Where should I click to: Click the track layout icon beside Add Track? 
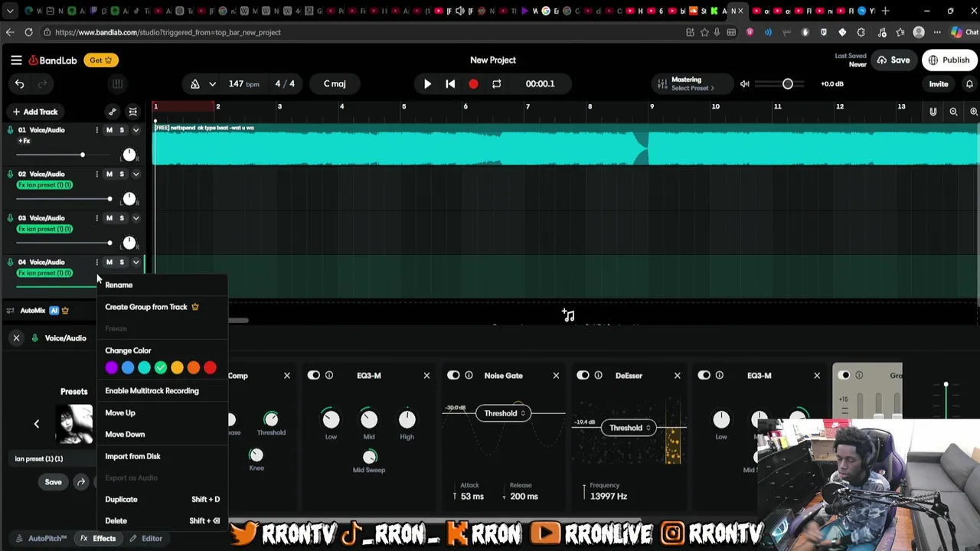tap(132, 112)
